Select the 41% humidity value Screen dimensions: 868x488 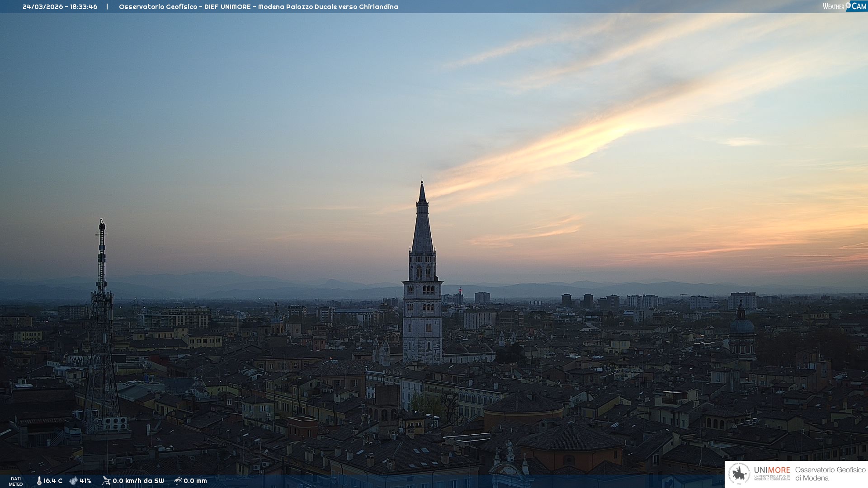click(x=85, y=481)
